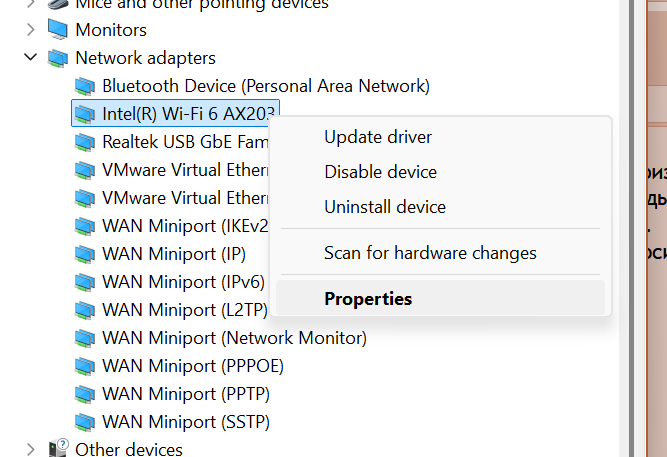This screenshot has width=667, height=457.
Task: Click the Network adapters category icon
Action: point(57,58)
